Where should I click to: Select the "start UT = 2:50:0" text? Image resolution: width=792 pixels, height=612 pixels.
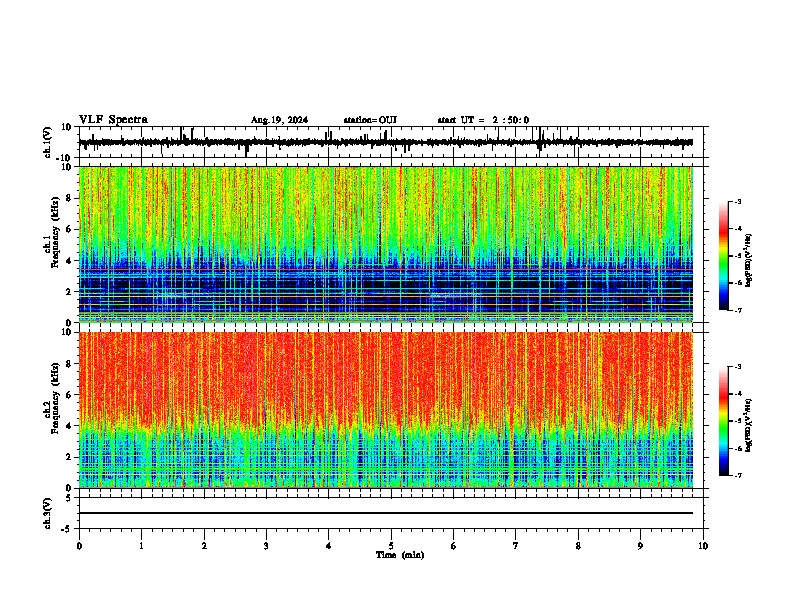click(483, 120)
